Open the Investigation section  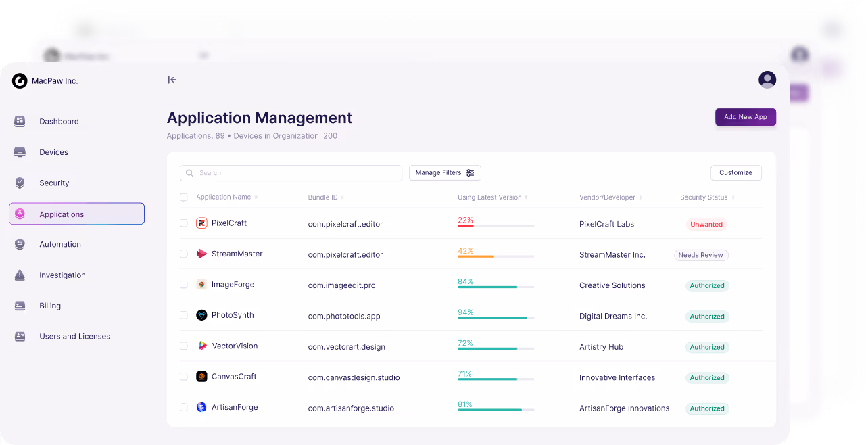click(x=62, y=275)
